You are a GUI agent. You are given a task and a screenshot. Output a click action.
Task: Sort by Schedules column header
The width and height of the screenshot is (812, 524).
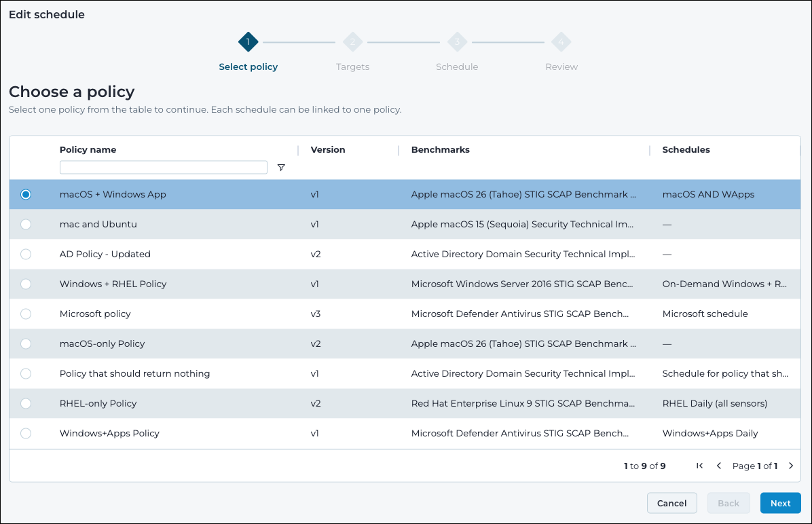pyautogui.click(x=686, y=149)
